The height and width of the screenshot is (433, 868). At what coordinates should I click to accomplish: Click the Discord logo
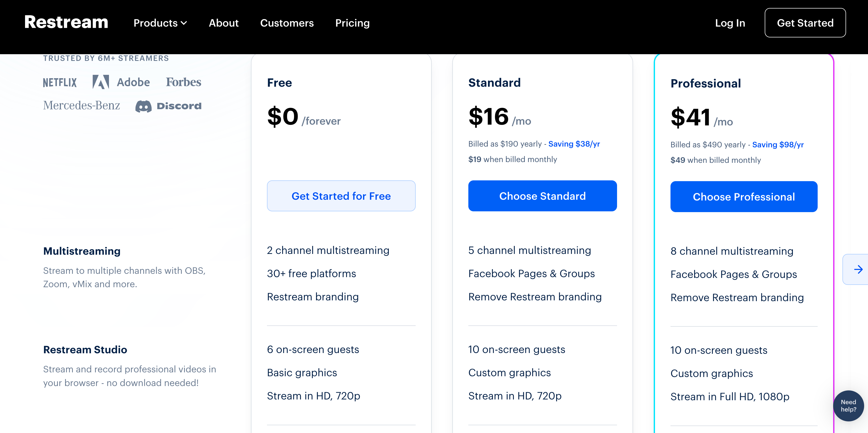(169, 106)
